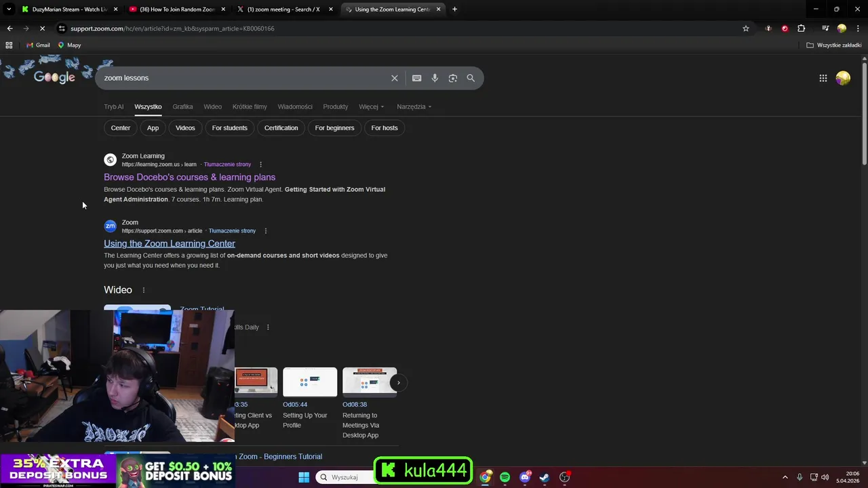Screen dimensions: 868x488
Task: Open the on-screen keyboard input tool
Action: click(417, 78)
